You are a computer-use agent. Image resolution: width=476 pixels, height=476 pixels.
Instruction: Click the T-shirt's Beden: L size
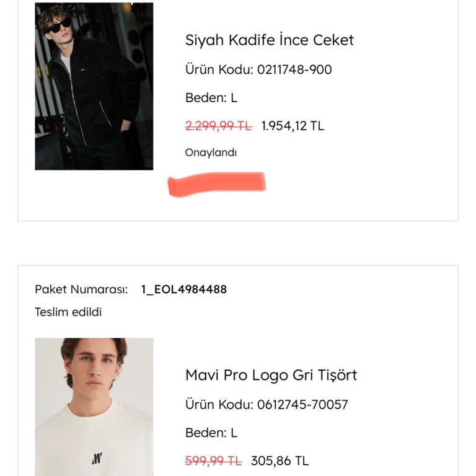click(211, 433)
